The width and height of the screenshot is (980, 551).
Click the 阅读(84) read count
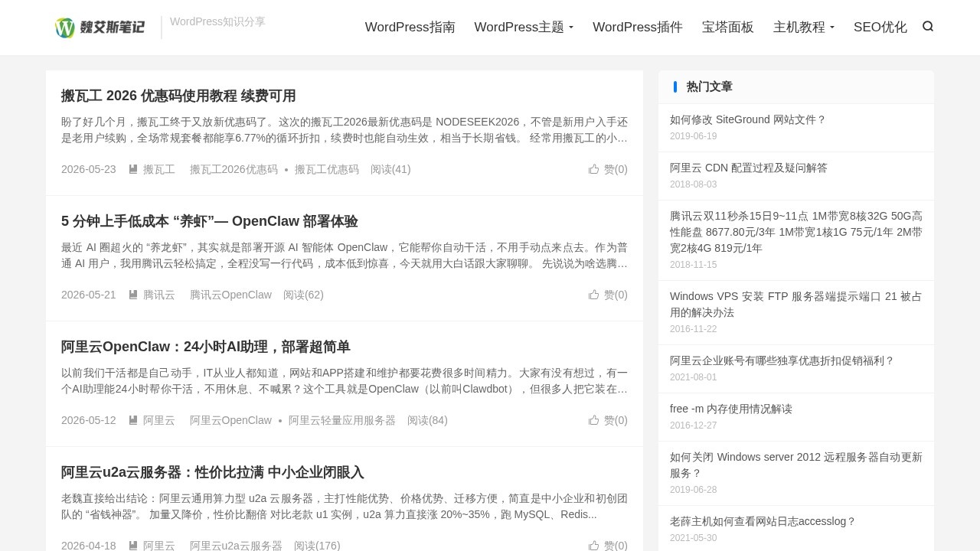[427, 420]
